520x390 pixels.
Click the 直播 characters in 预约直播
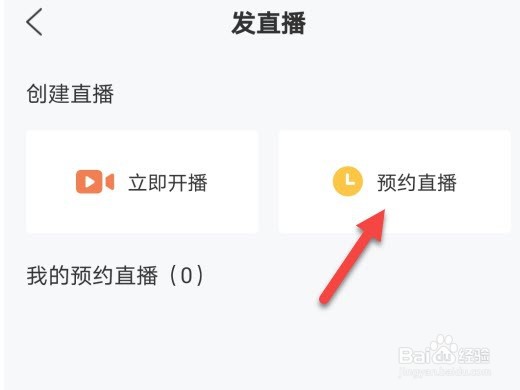[x=437, y=183]
